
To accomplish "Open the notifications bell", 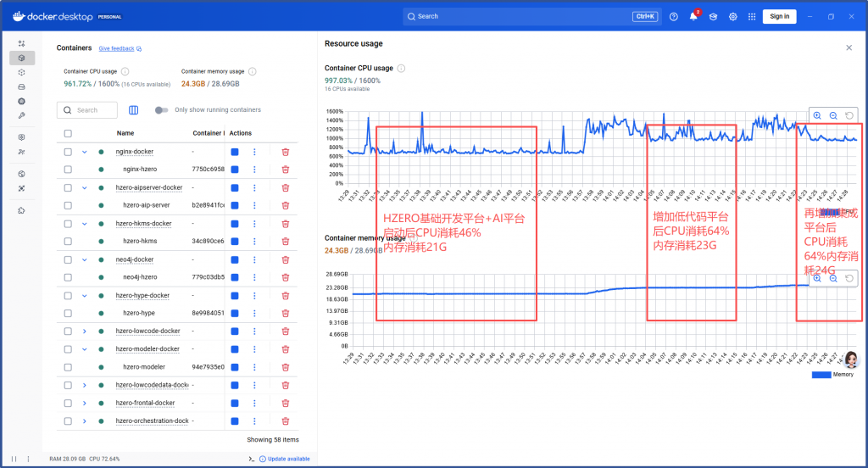I will click(x=693, y=16).
